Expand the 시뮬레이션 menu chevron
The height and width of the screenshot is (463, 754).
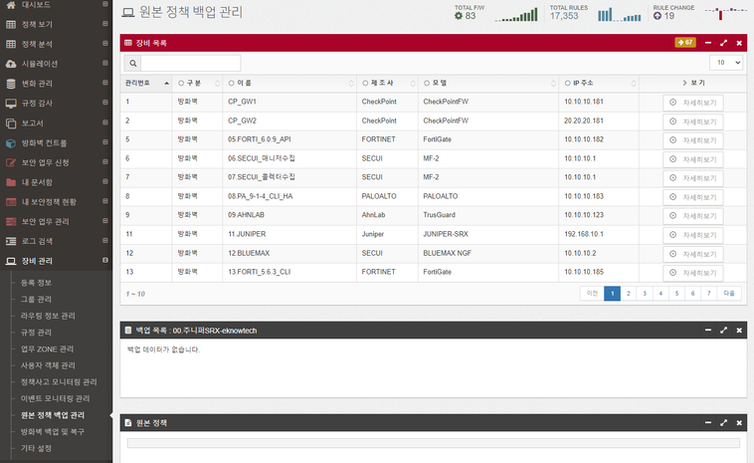[x=105, y=63]
